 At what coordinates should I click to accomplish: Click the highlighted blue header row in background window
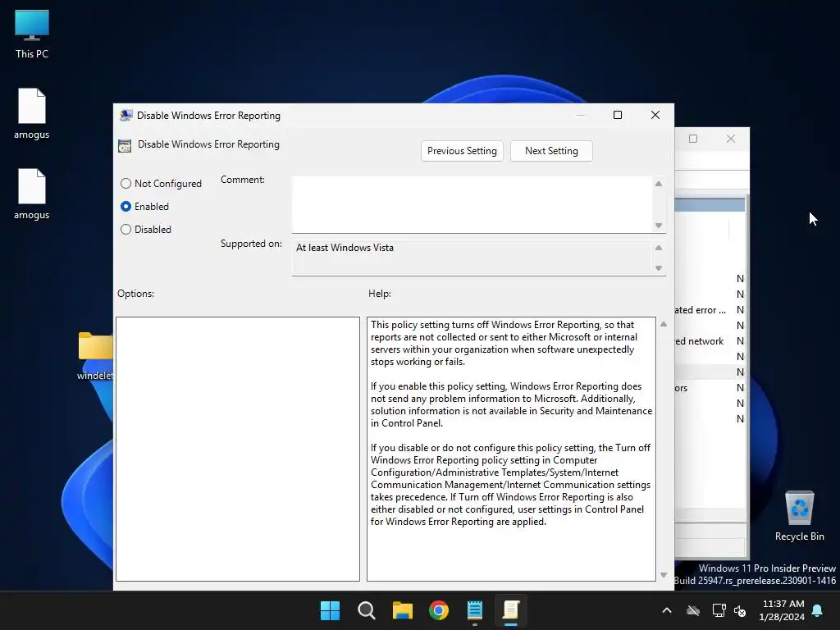pyautogui.click(x=710, y=205)
